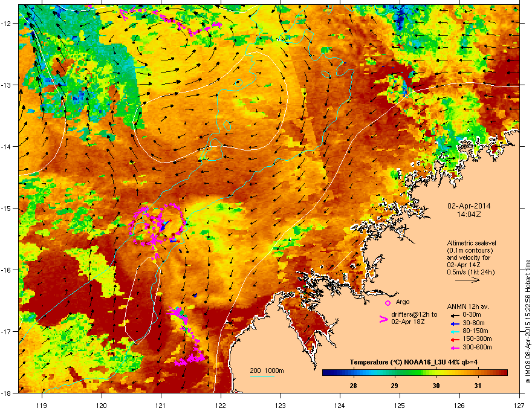Click the longitude axis label 120
Image resolution: width=532 pixels, height=411 pixels.
pyautogui.click(x=102, y=405)
